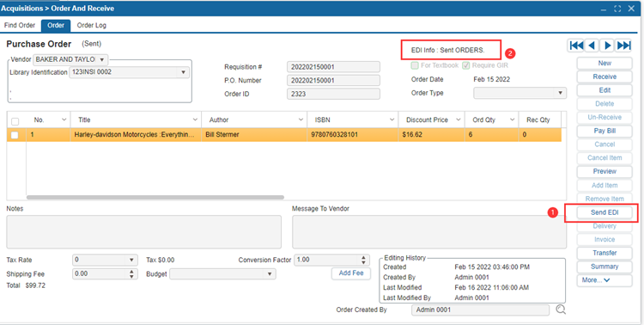Click the Requisition # field
The width and height of the screenshot is (644, 325).
coord(333,67)
